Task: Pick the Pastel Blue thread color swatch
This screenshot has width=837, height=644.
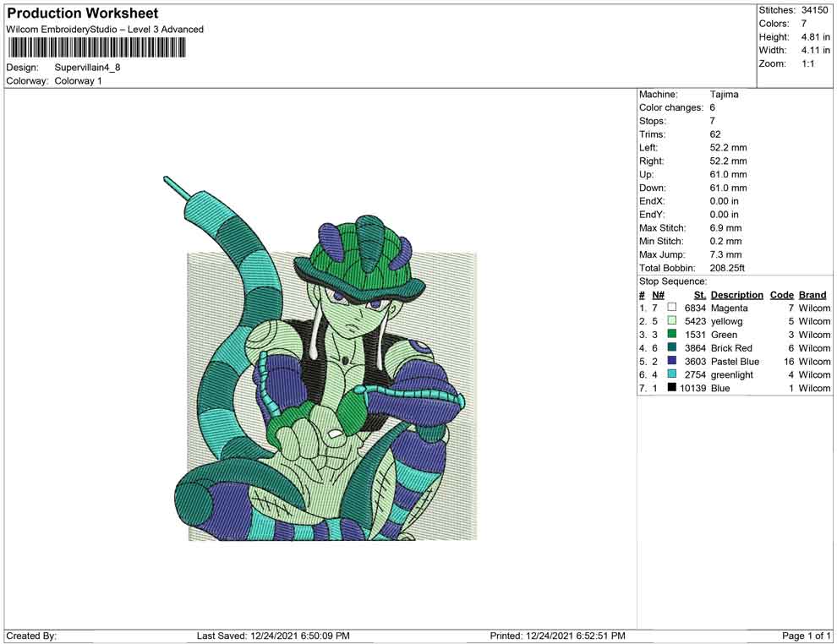Action: pyautogui.click(x=672, y=361)
